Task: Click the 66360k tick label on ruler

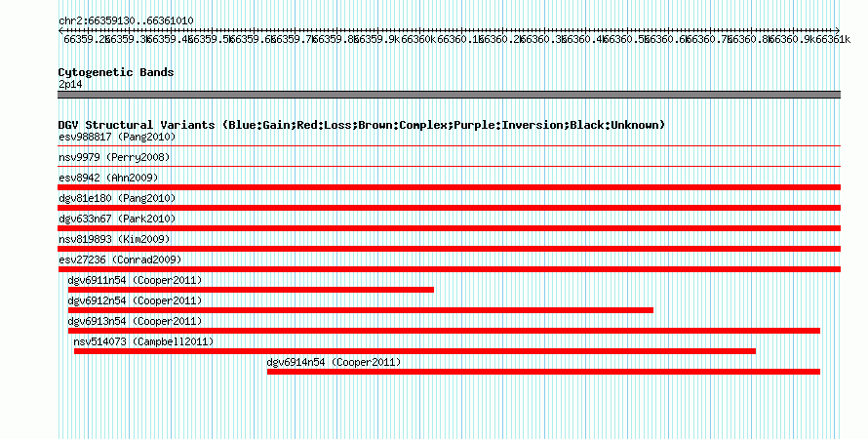Action: point(418,39)
